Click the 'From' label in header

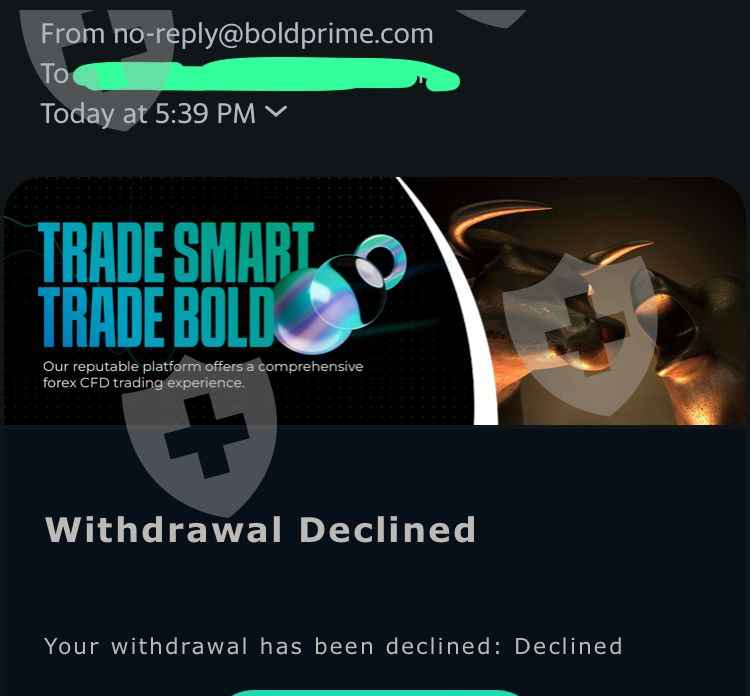(73, 34)
